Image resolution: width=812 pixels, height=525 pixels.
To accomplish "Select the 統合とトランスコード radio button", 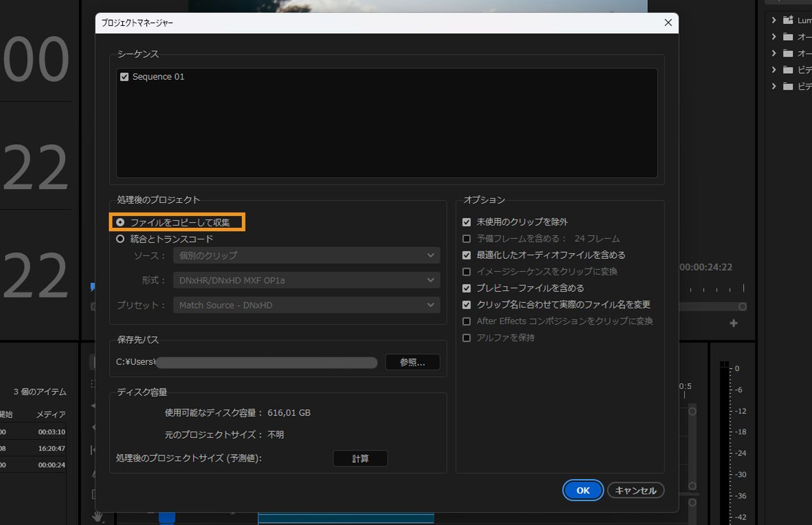I will (x=120, y=238).
